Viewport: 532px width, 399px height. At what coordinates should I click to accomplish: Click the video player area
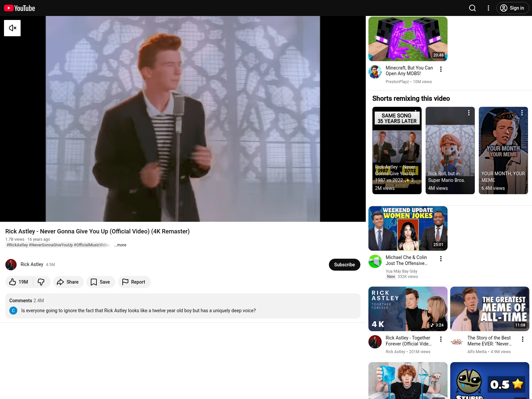coord(183,119)
